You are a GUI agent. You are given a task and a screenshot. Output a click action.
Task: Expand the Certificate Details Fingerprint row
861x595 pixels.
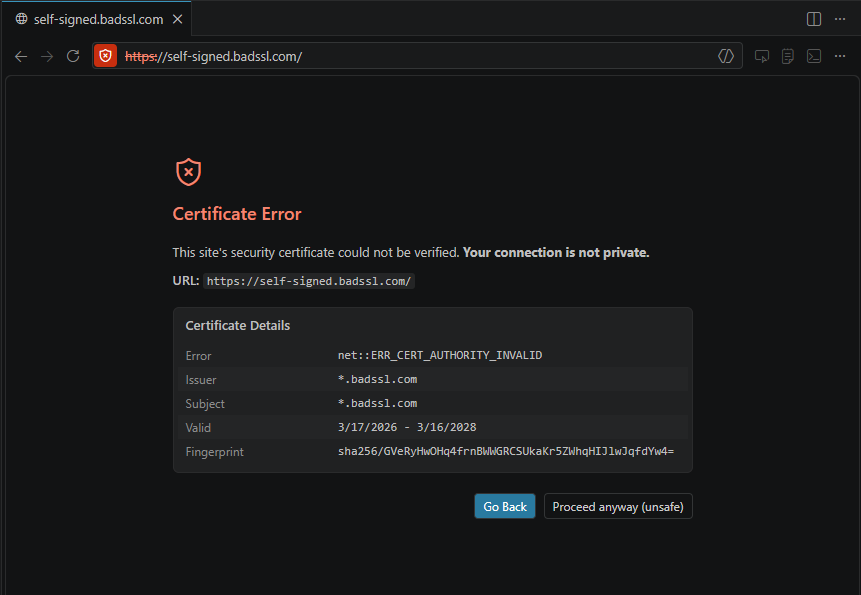[x=432, y=451]
